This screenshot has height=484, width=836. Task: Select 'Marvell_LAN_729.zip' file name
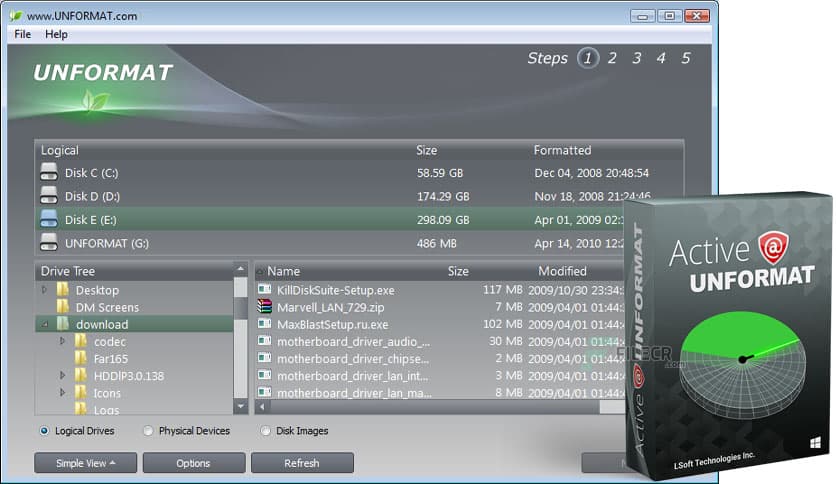(331, 307)
